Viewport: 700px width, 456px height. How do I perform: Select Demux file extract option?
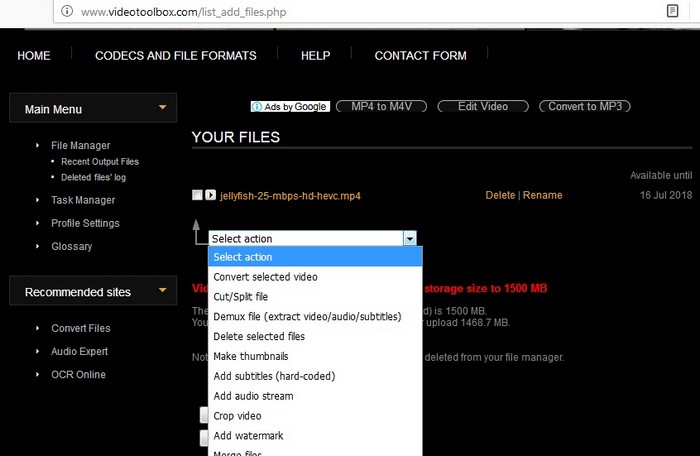[306, 317]
